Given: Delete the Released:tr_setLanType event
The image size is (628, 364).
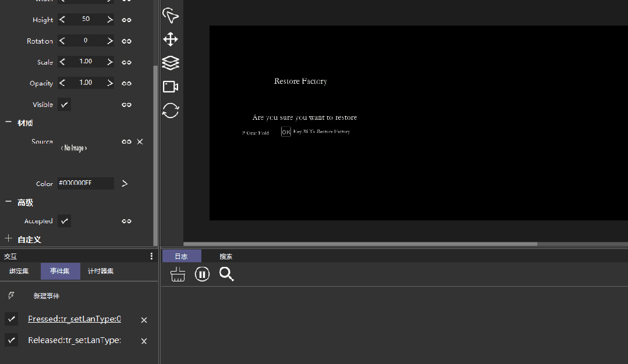Looking at the screenshot, I should pyautogui.click(x=144, y=341).
